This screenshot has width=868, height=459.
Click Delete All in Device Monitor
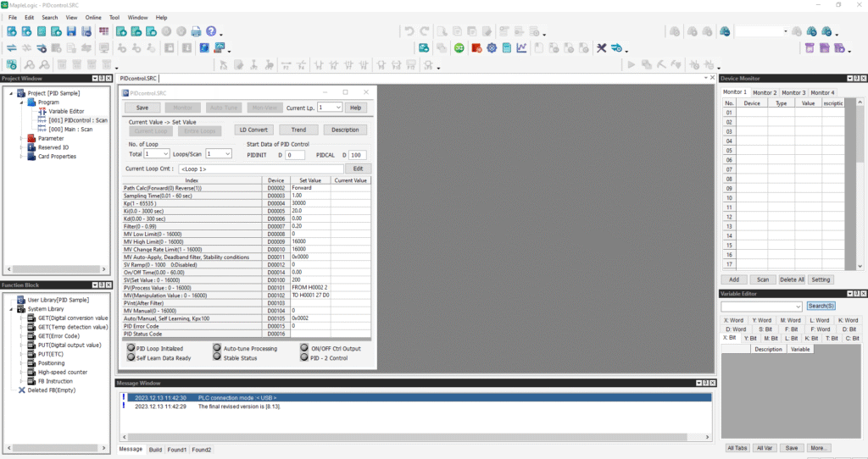pyautogui.click(x=792, y=279)
